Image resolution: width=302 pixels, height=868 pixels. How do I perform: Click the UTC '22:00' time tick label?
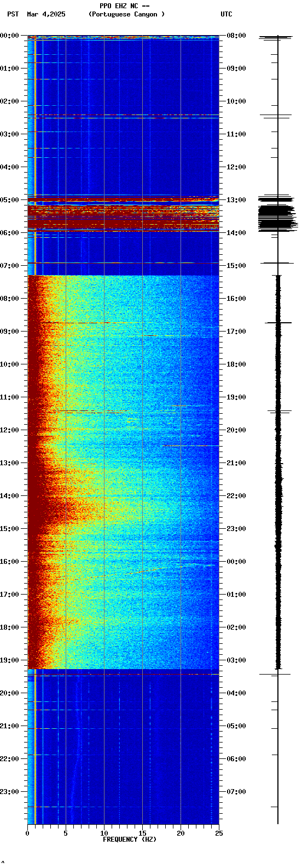tap(236, 496)
